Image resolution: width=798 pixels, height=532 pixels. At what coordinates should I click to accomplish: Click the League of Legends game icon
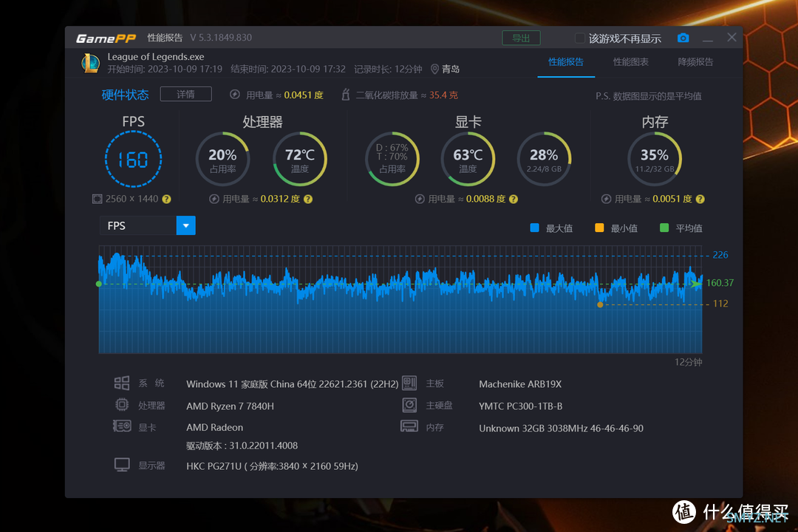[91, 63]
